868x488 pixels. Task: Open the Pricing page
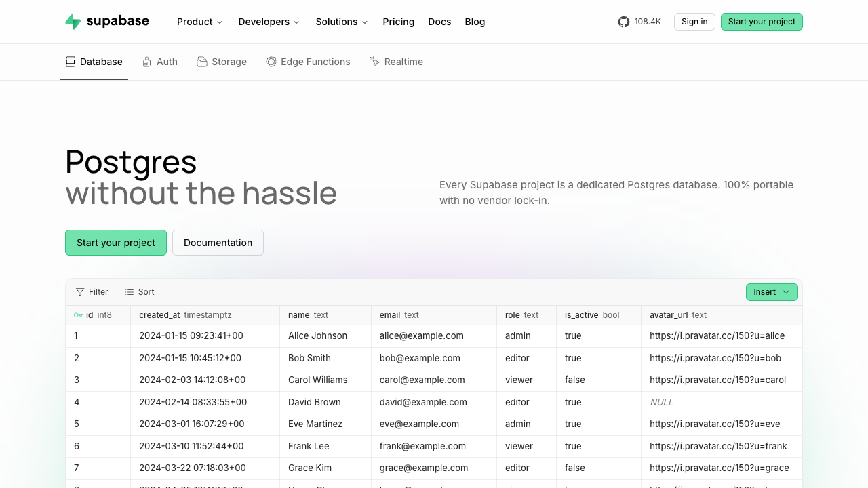(x=399, y=22)
